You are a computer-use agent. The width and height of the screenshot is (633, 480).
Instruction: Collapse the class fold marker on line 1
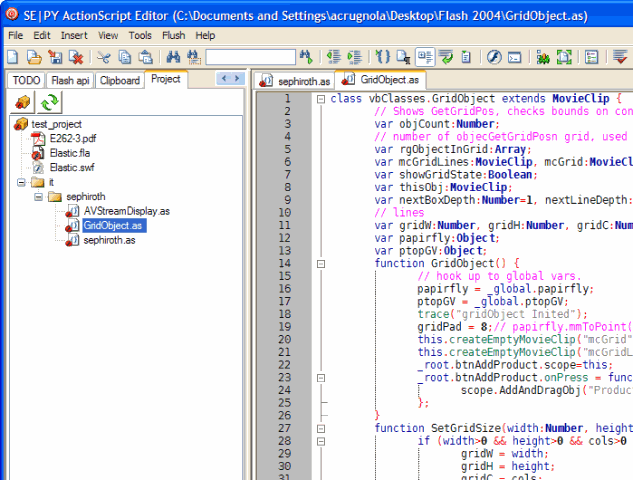(x=321, y=99)
